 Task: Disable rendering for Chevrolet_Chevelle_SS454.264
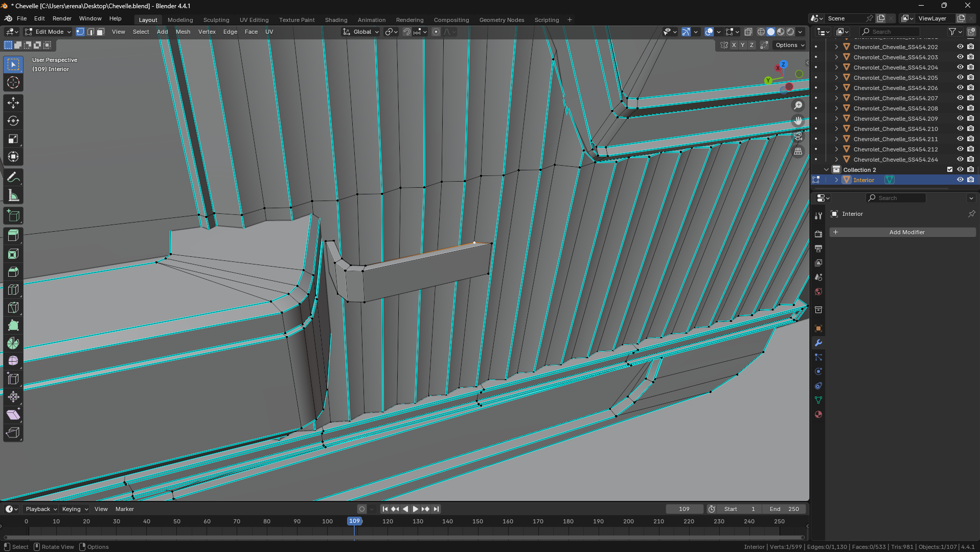[970, 159]
